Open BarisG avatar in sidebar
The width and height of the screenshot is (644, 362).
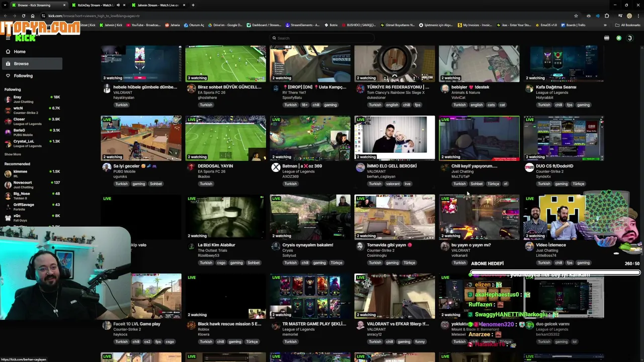click(8, 132)
